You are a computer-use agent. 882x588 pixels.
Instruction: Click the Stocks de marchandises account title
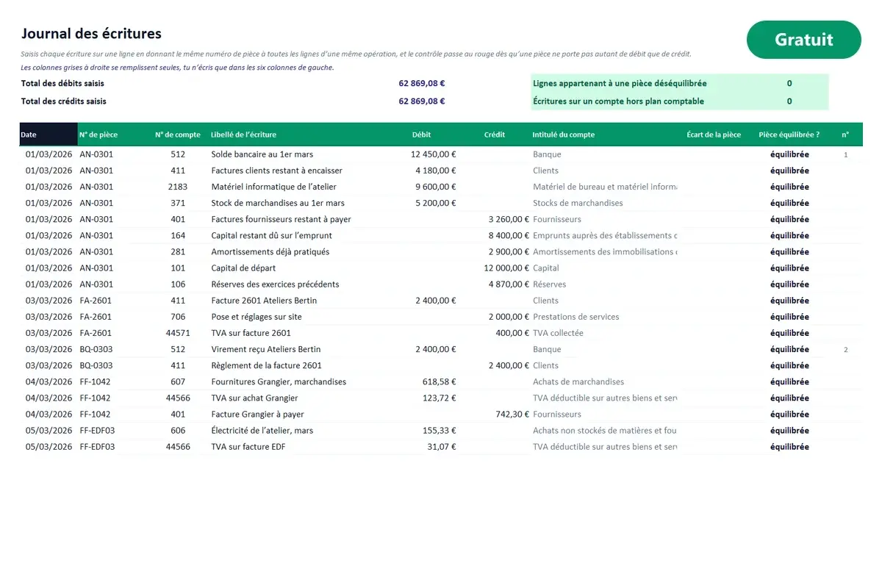pyautogui.click(x=578, y=203)
